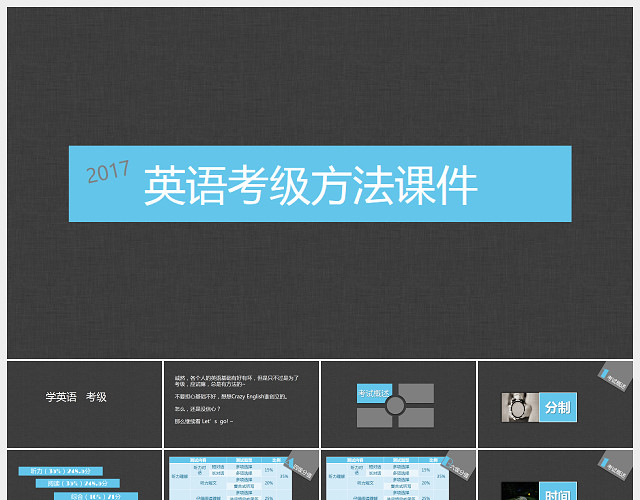640x500 pixels.
Task: Open the table slide tagged B 六级分值
Action: (x=398, y=475)
